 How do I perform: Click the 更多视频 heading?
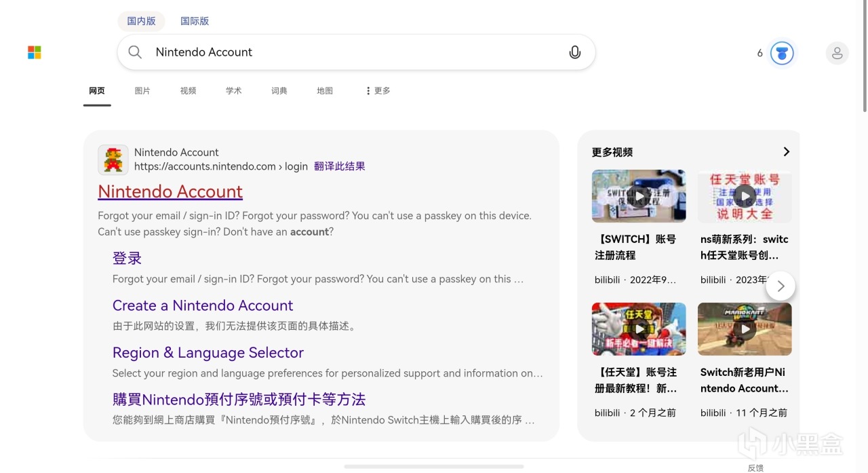click(x=612, y=152)
